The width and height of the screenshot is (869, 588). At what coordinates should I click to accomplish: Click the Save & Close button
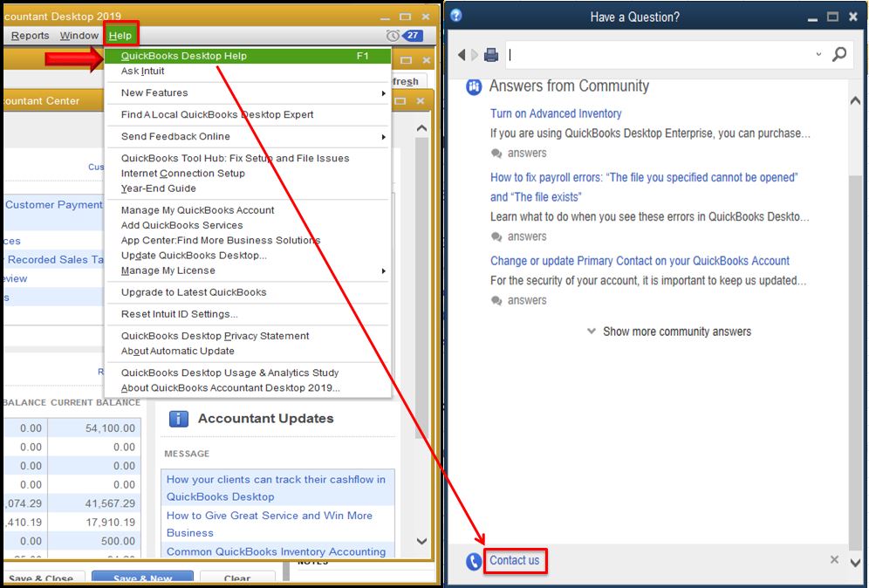click(x=44, y=578)
